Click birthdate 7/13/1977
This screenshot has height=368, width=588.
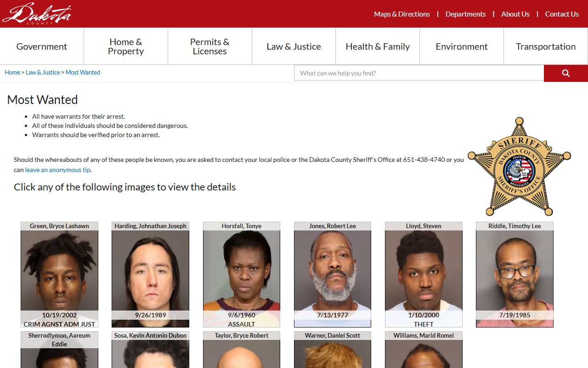333,315
